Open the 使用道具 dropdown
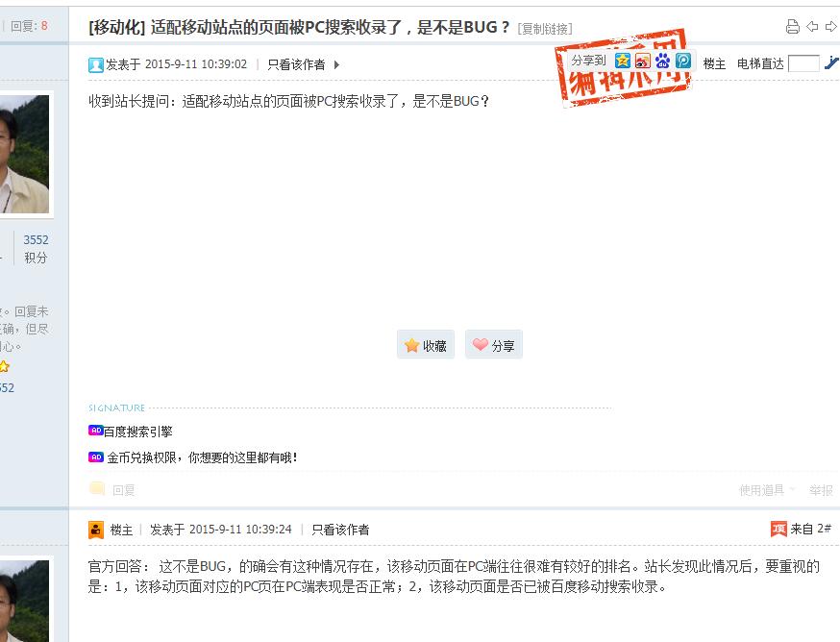Image resolution: width=840 pixels, height=642 pixels. coord(767,490)
